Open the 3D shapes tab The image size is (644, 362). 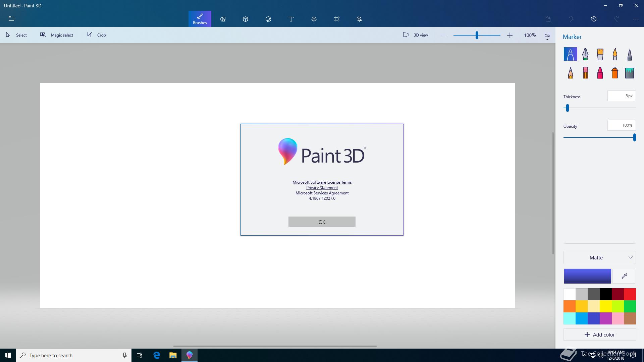[x=246, y=19]
